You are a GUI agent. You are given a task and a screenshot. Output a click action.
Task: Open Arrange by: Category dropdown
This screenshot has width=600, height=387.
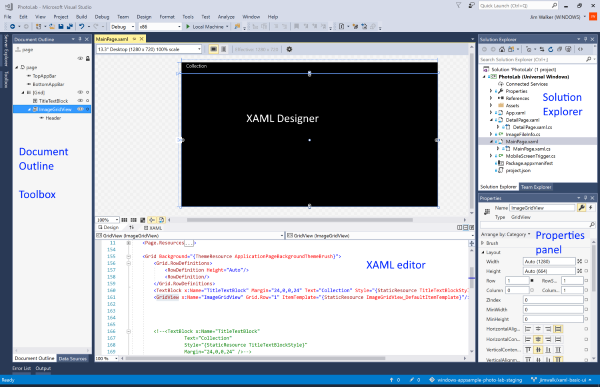tap(505, 234)
